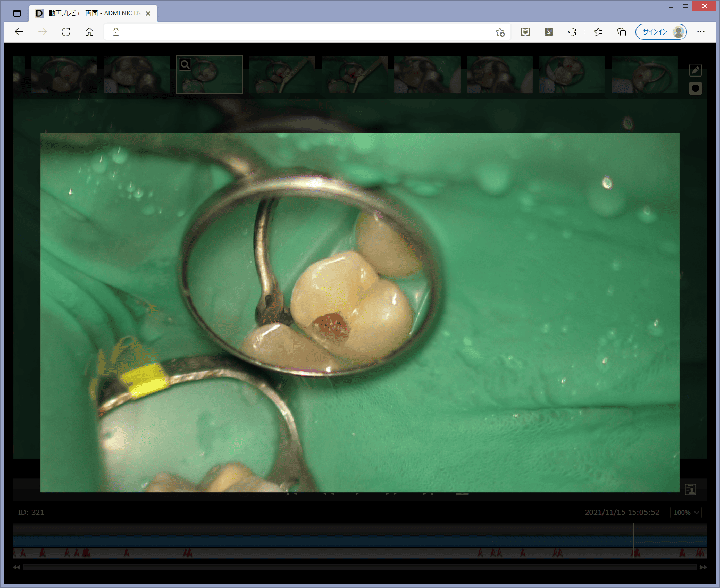Viewport: 720px width, 588px height.
Task: Click the blue timeline track
Action: click(319, 541)
